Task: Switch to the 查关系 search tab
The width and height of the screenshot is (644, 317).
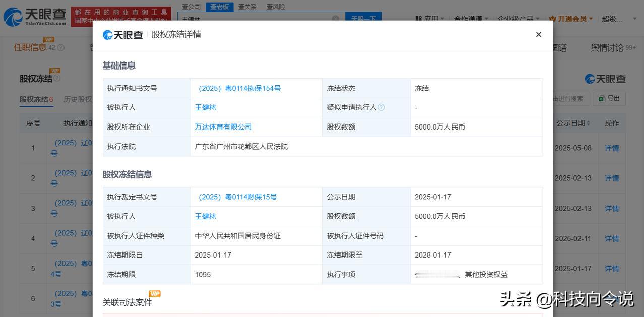Action: tap(247, 7)
